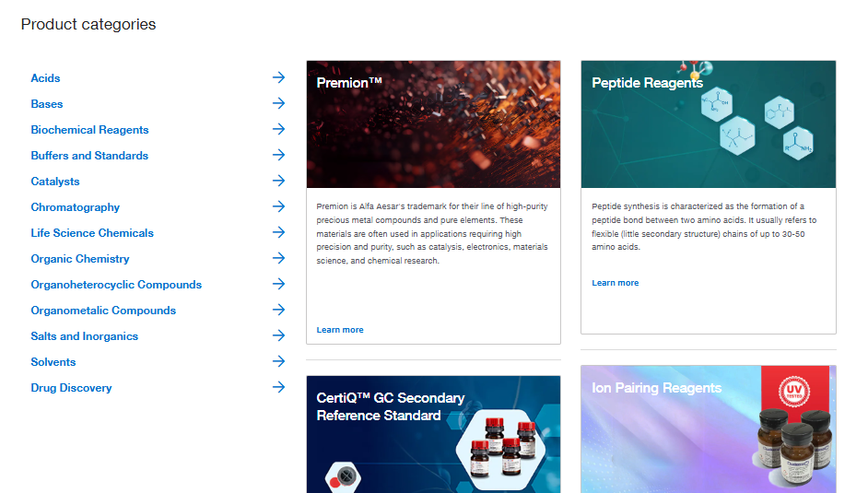Click the arrow beside Salts and Inorganics

[x=278, y=335]
